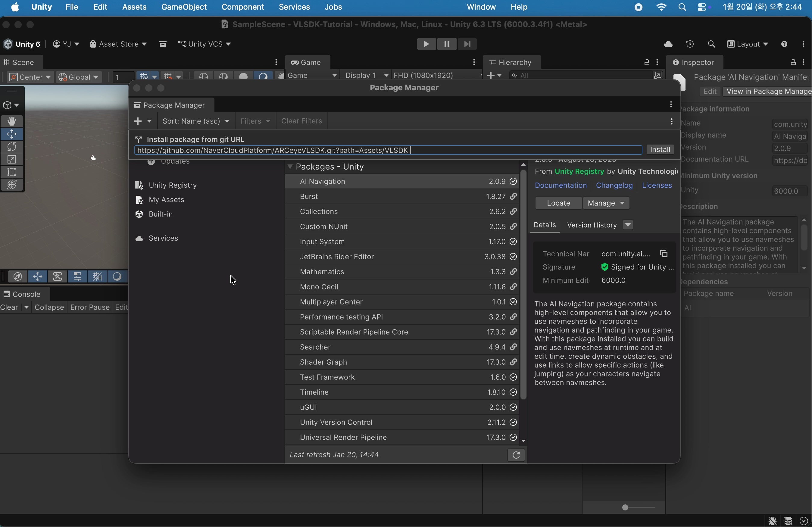The height and width of the screenshot is (527, 812).
Task: Copy the technical name com.unity.ai
Action: pos(664,254)
